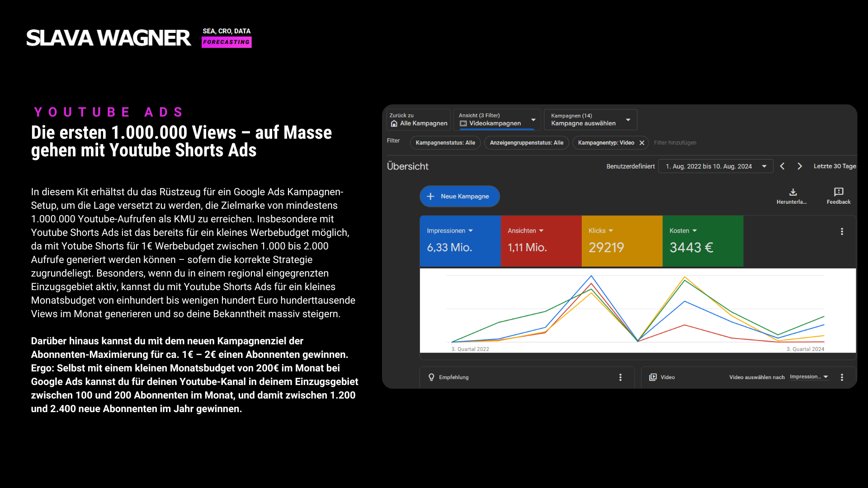Click the home icon beside Alle Kampagnen
The width and height of the screenshot is (868, 488).
(394, 123)
